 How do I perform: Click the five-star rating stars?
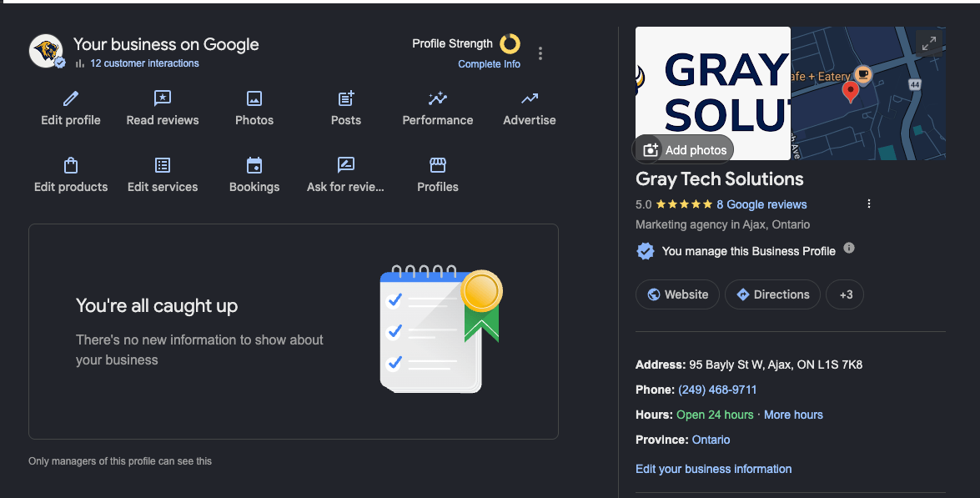click(x=684, y=204)
